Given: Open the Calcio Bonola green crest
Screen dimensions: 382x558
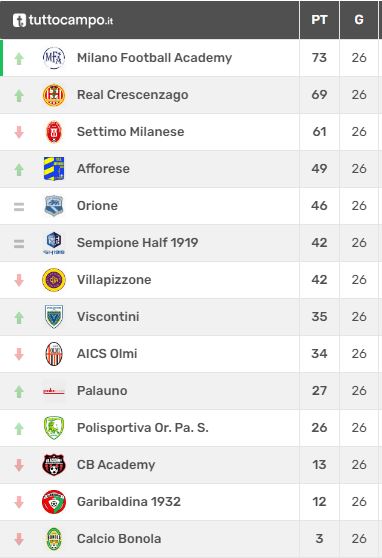Looking at the screenshot, I should (54, 539).
